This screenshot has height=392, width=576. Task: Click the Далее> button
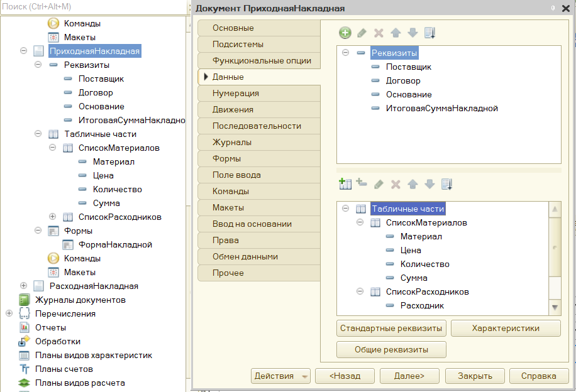pos(409,376)
